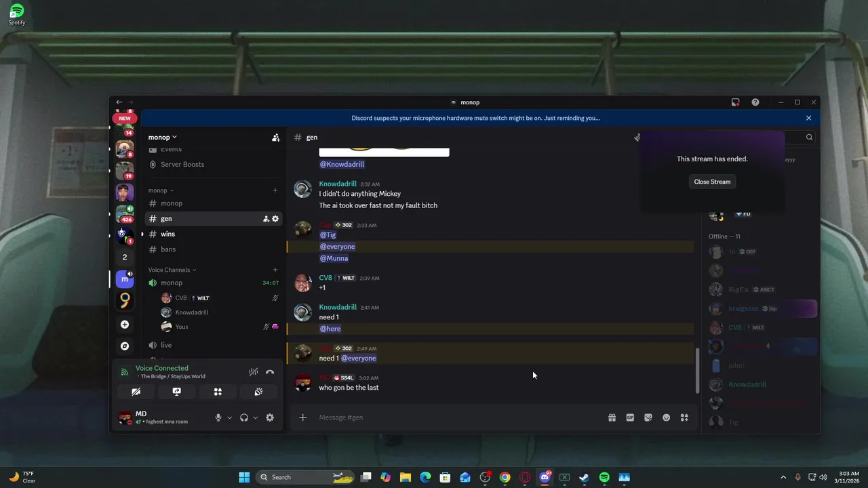Open soundboard icon in voice panel
This screenshot has height=488, width=868.
pos(258,392)
